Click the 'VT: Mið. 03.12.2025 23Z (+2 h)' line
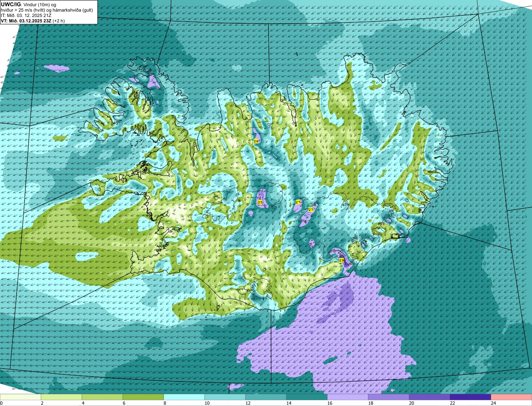 coord(33,20)
